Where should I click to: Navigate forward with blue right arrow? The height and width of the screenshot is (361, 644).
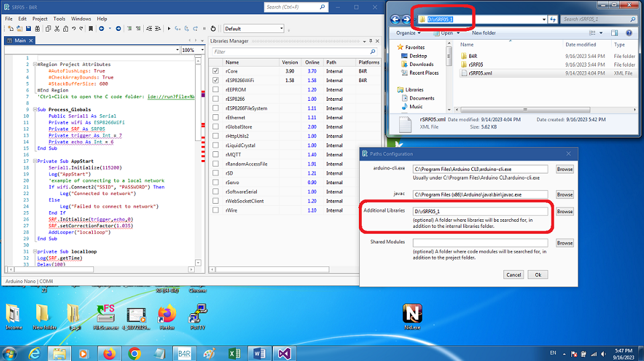tap(118, 29)
